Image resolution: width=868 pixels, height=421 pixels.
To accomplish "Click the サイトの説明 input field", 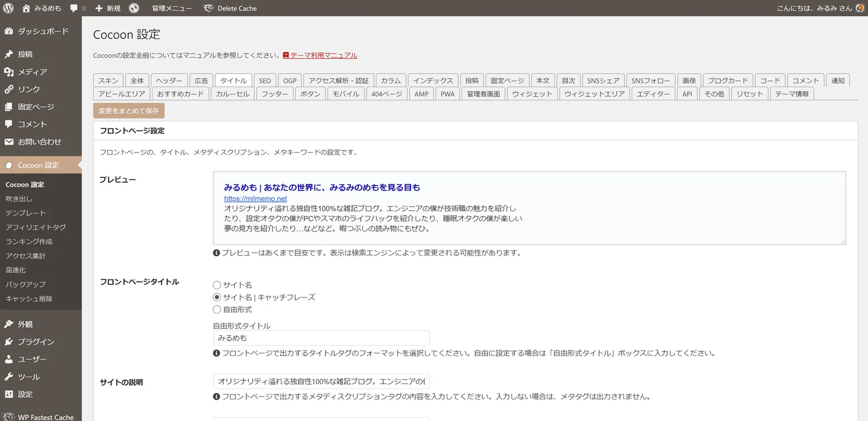I will 321,381.
